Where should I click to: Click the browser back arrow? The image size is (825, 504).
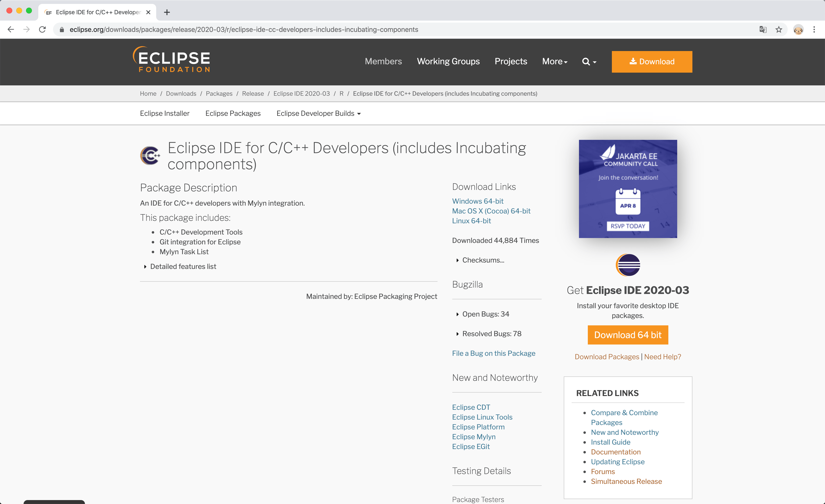(x=11, y=29)
